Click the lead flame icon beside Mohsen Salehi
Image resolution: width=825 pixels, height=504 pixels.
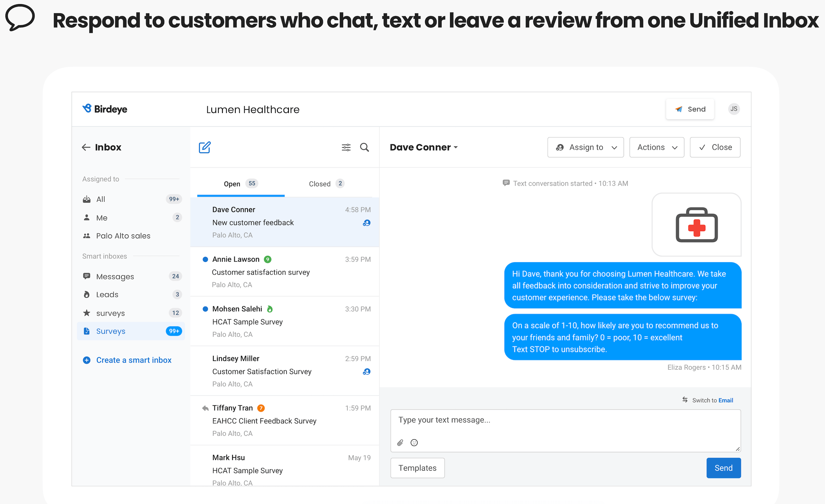(270, 309)
